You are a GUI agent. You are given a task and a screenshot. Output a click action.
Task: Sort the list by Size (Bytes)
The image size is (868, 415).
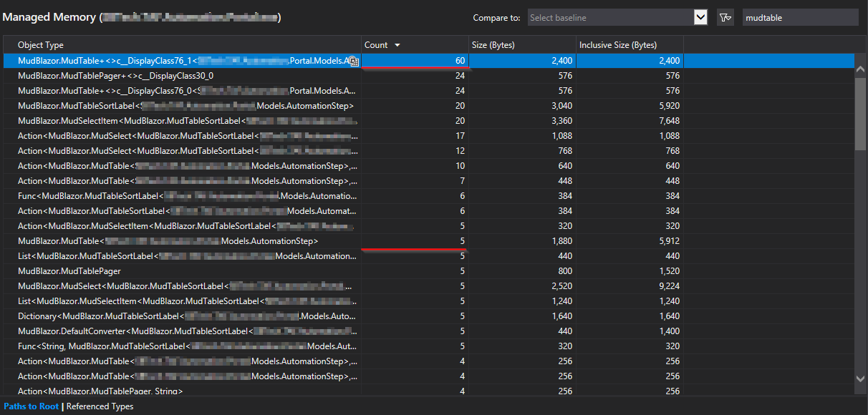494,44
